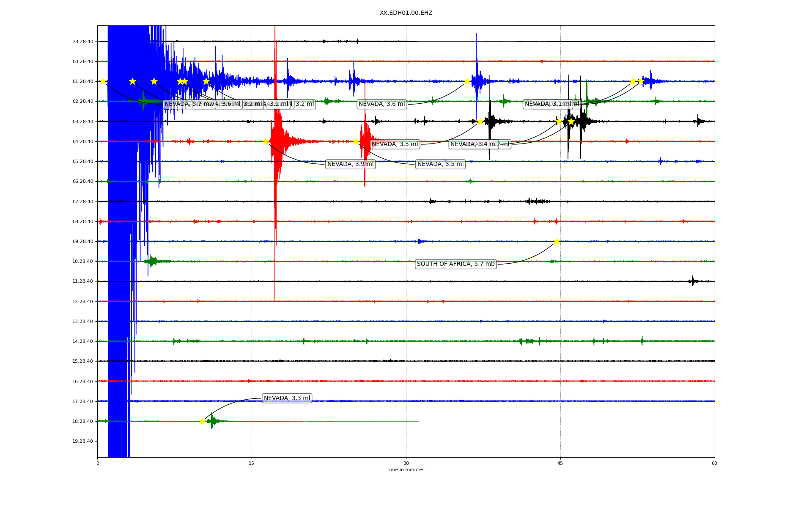Click the "time in minutes" axis label
This screenshot has width=812, height=508.
point(406,469)
